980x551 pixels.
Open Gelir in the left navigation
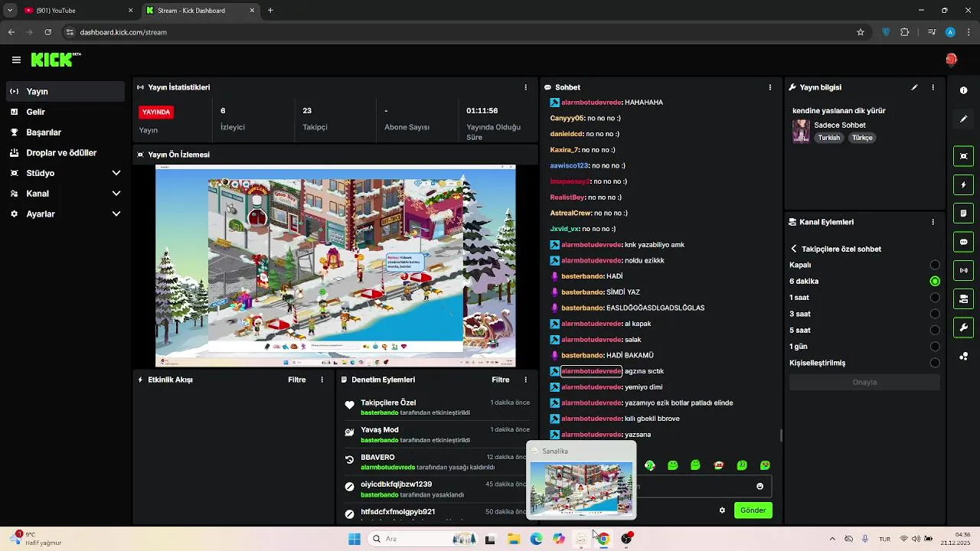[65, 112]
